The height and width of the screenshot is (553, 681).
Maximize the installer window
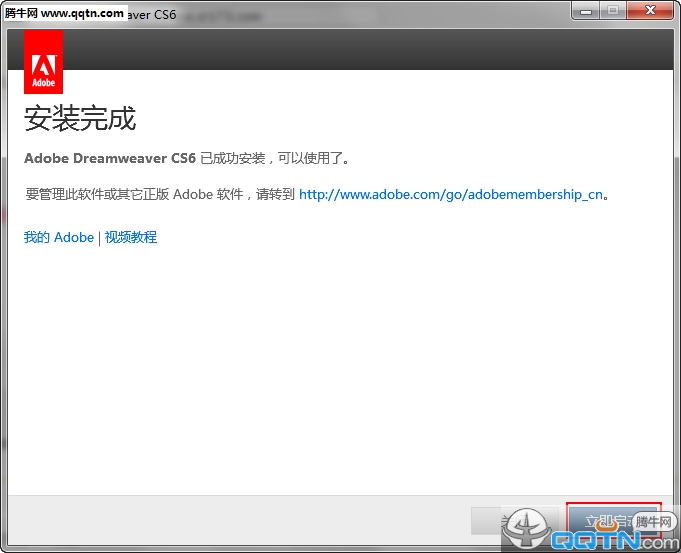[x=613, y=11]
